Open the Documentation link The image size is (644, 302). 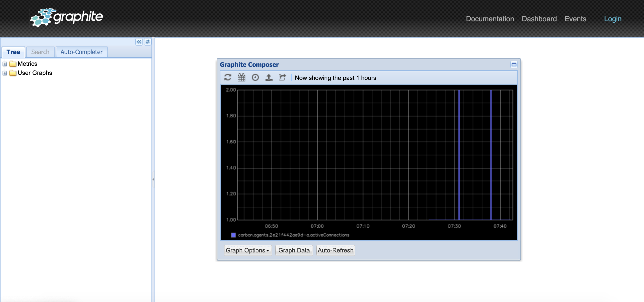(x=490, y=19)
